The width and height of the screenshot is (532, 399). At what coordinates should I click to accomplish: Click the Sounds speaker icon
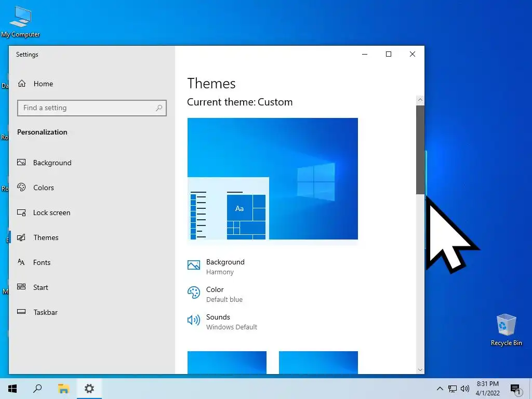(194, 320)
